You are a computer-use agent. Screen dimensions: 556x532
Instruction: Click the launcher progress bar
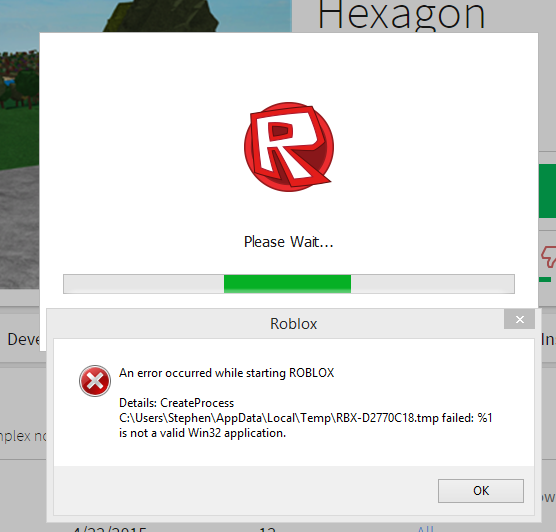coord(289,284)
